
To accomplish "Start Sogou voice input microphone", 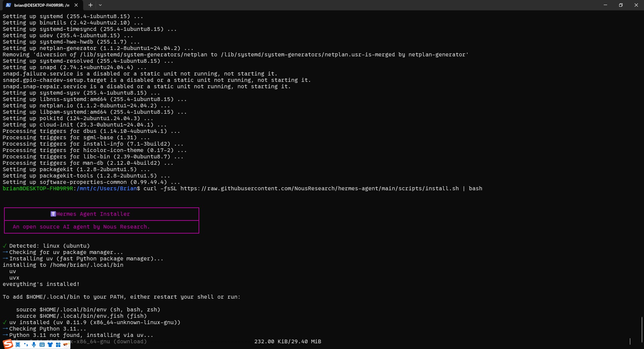I will (x=34, y=345).
